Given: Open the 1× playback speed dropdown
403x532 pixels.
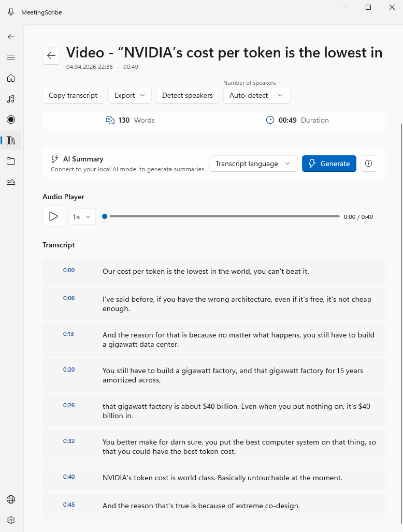Looking at the screenshot, I should [x=82, y=216].
